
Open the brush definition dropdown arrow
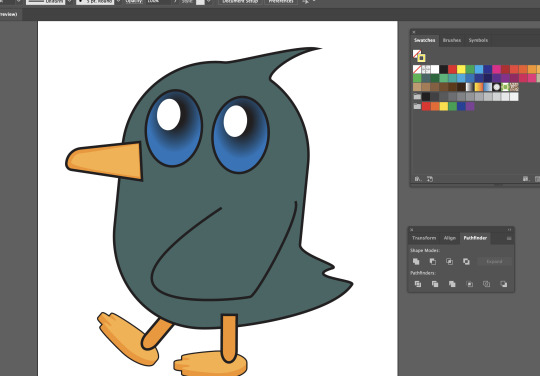pyautogui.click(x=118, y=2)
